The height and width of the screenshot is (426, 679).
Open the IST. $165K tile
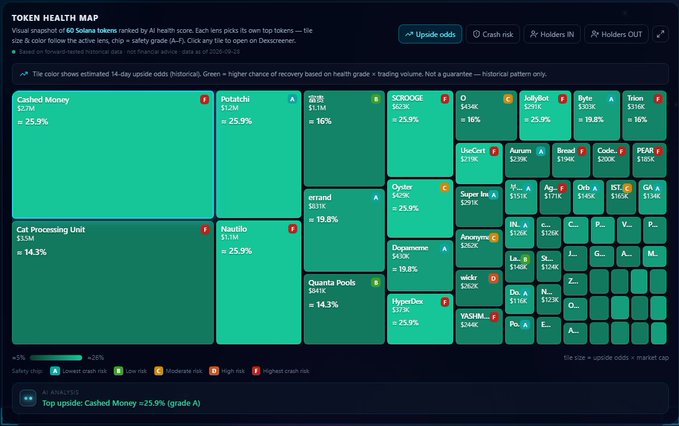point(621,197)
